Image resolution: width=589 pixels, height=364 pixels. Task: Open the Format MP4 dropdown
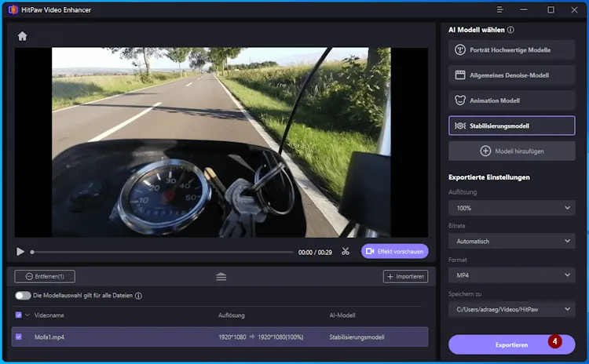pyautogui.click(x=511, y=275)
